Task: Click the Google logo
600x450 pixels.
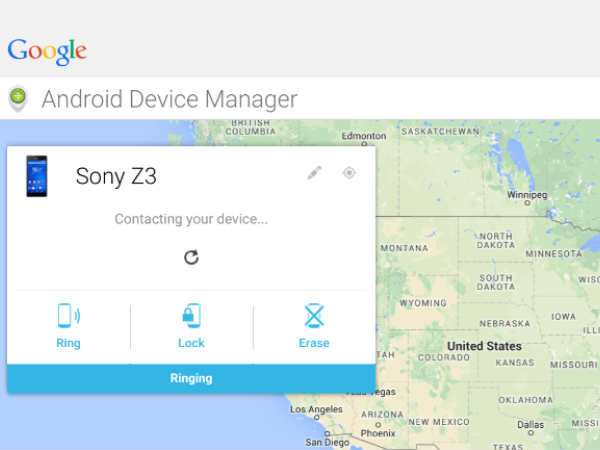Action: tap(47, 51)
